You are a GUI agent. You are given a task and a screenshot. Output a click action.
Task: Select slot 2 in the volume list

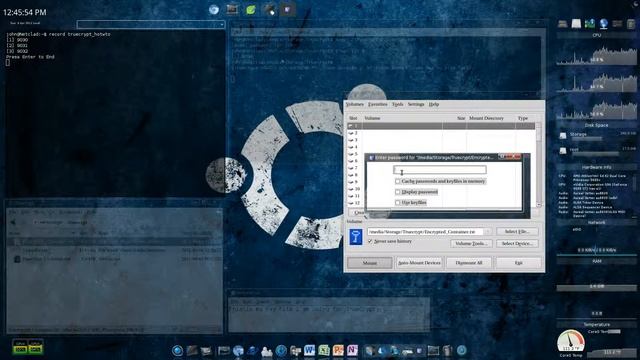point(441,133)
